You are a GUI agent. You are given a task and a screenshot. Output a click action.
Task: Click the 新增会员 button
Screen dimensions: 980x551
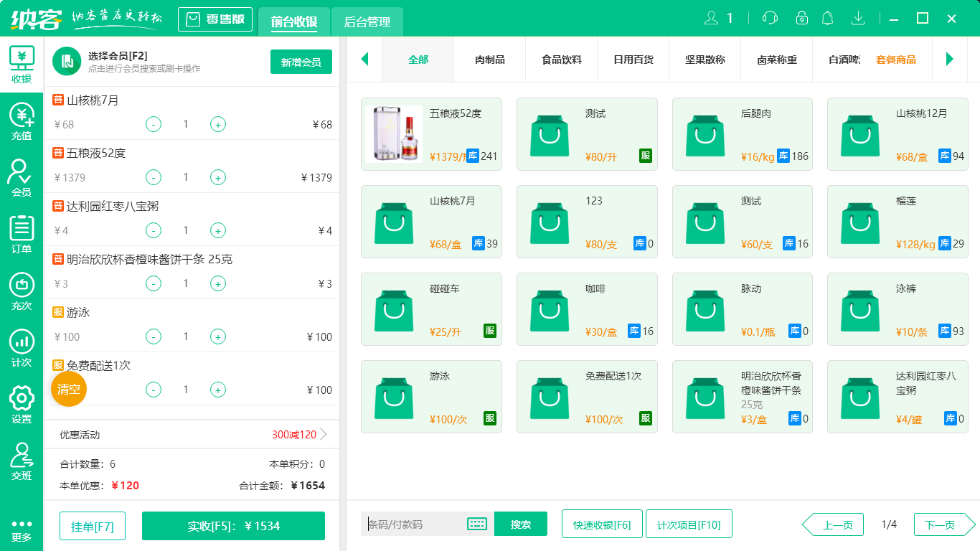[x=301, y=62]
